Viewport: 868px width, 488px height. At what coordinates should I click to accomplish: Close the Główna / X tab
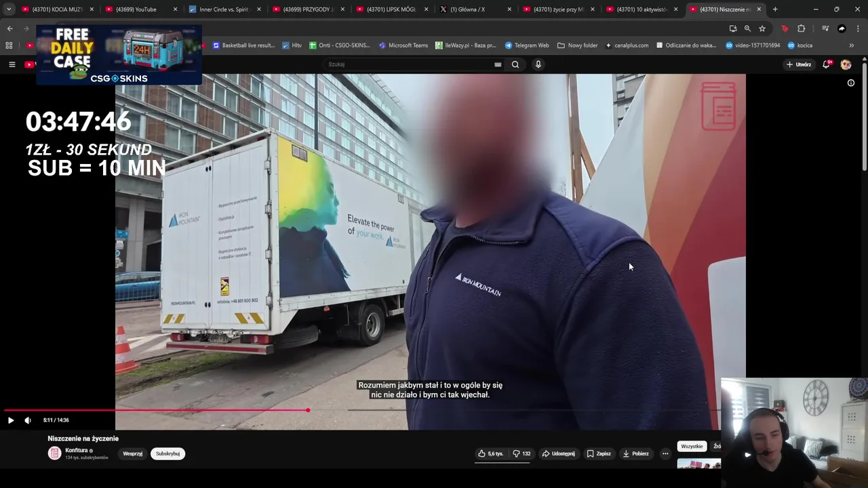pos(509,9)
